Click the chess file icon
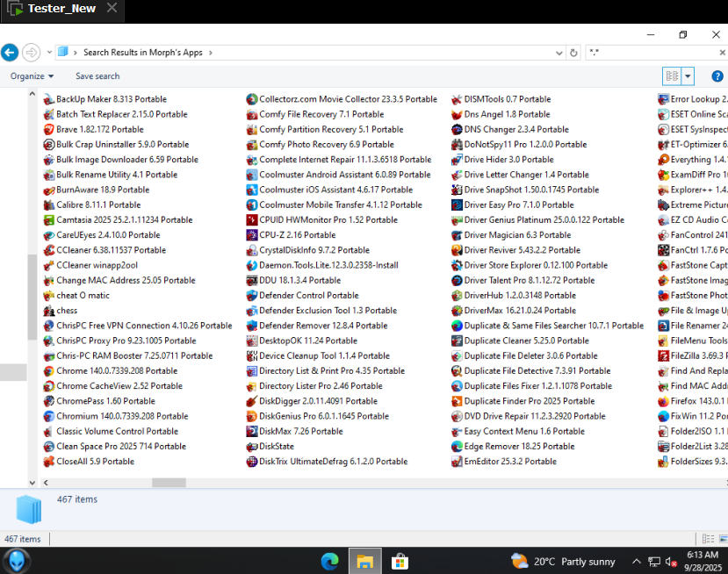This screenshot has height=574, width=728. [x=49, y=311]
